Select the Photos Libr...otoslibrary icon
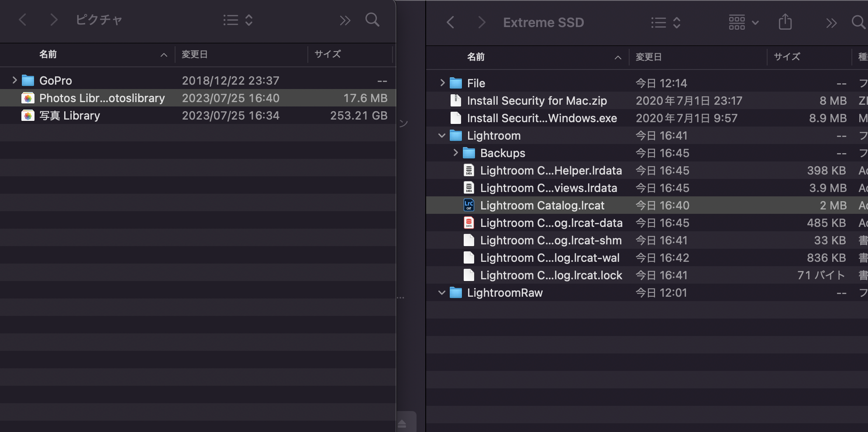This screenshot has height=432, width=868. (28, 98)
